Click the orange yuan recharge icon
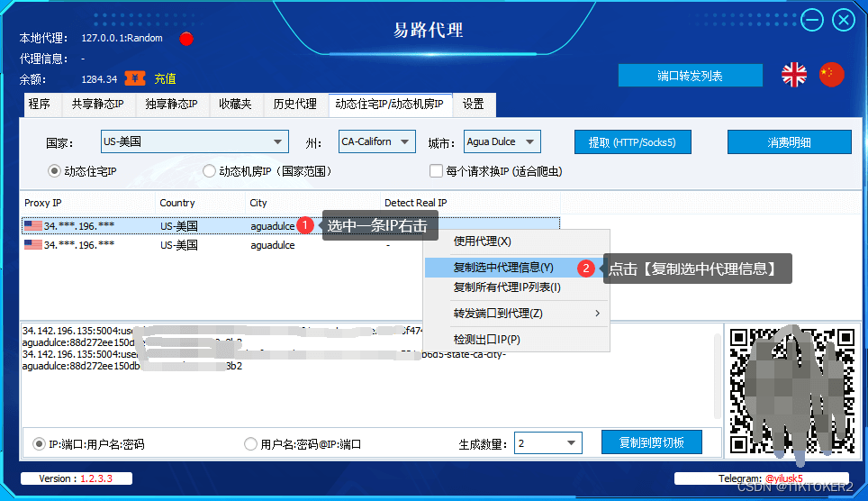Viewport: 868px width, 501px height. 135,78
